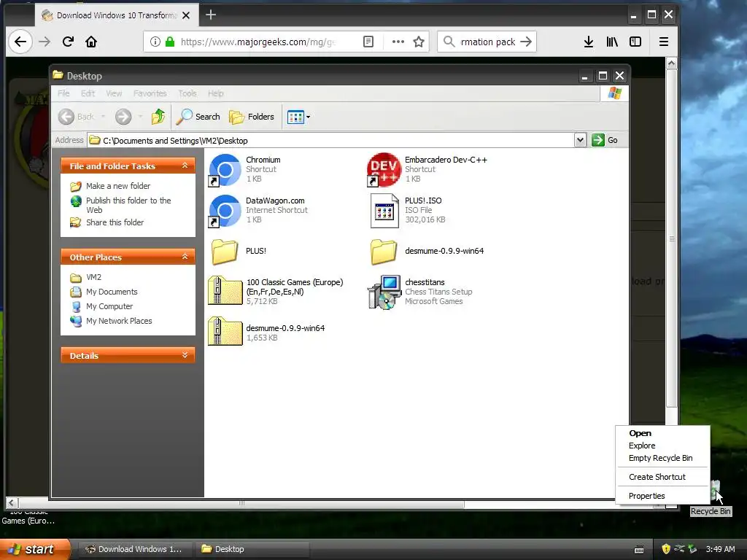Screen dimensions: 747x560
Task: Go to My Documents link
Action: pyautogui.click(x=112, y=292)
